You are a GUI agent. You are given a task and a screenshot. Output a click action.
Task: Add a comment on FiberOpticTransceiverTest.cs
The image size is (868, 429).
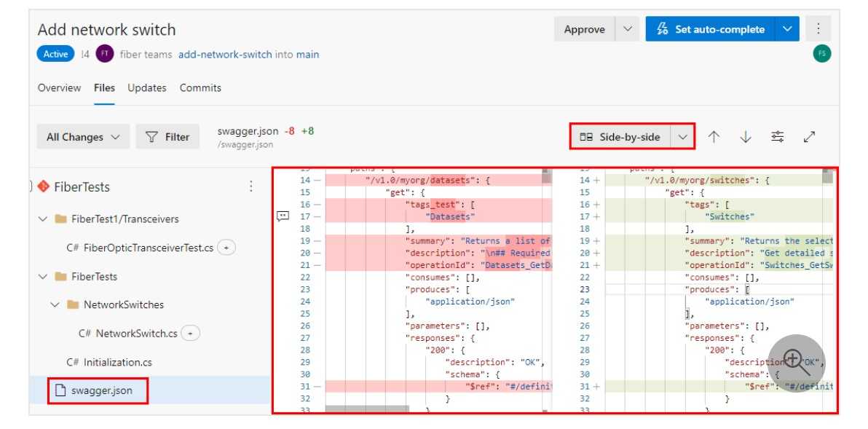226,247
